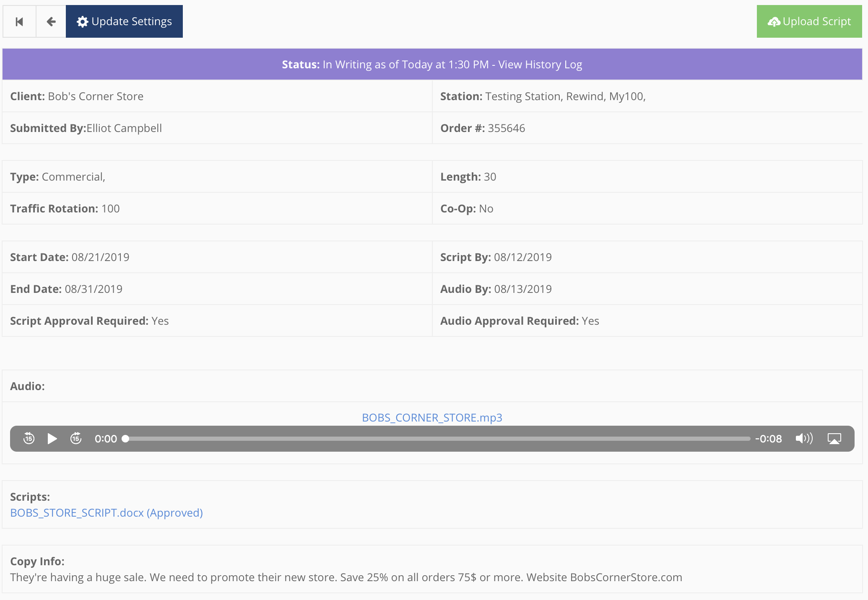The height and width of the screenshot is (600, 868).
Task: Go to first record with skip-back icon
Action: pyautogui.click(x=19, y=21)
